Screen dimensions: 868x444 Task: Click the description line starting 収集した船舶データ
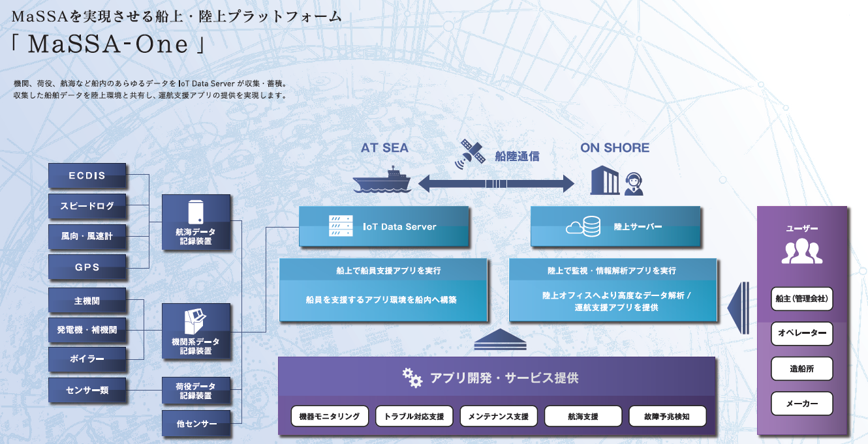click(149, 95)
